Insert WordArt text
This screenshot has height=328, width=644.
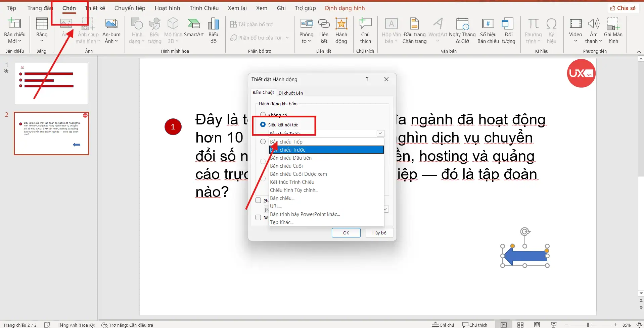437,30
